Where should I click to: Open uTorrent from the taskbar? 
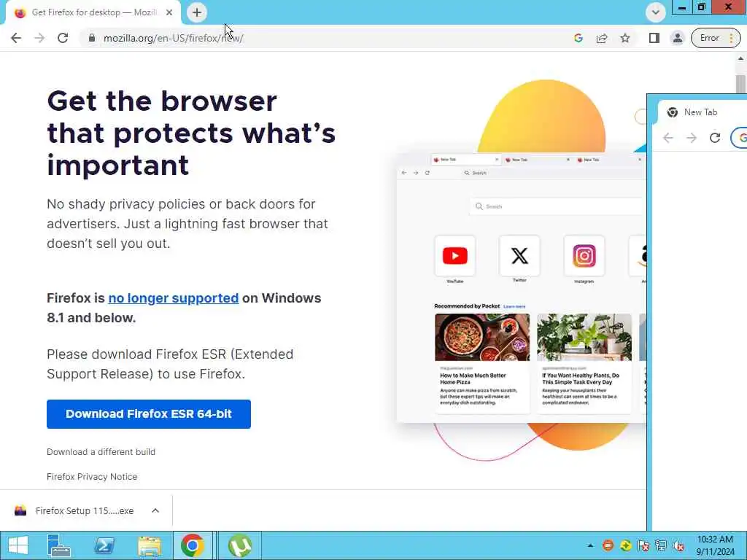click(x=240, y=545)
